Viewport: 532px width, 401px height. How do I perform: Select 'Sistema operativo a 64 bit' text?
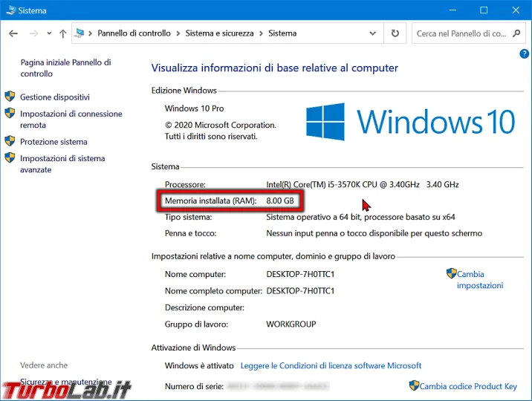tap(313, 217)
